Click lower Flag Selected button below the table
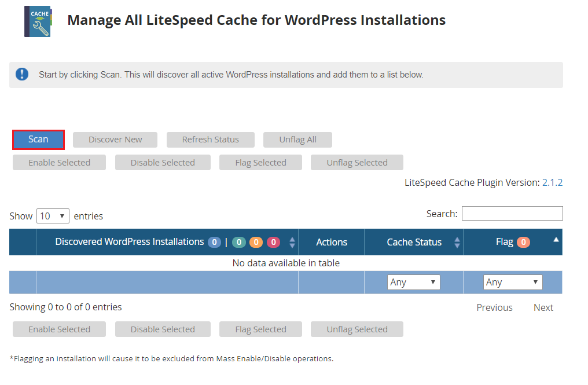The width and height of the screenshot is (588, 385). click(260, 329)
